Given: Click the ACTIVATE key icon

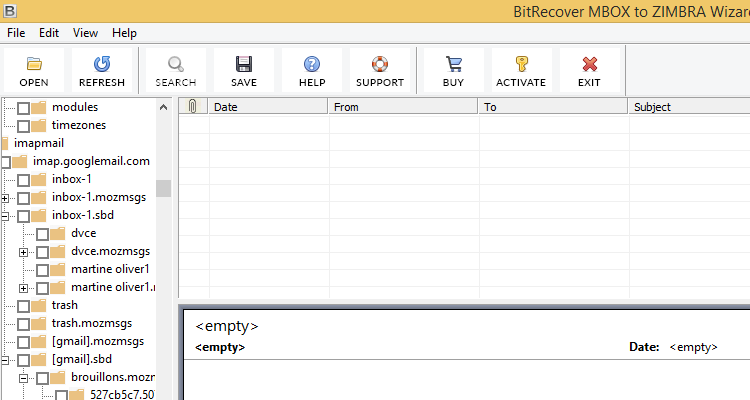Looking at the screenshot, I should pos(521,64).
